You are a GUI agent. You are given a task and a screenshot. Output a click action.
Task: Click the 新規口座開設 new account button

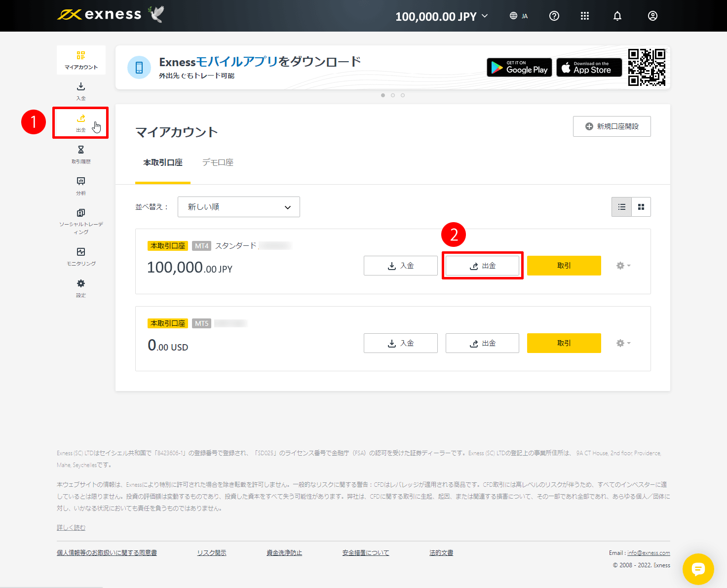tap(612, 126)
